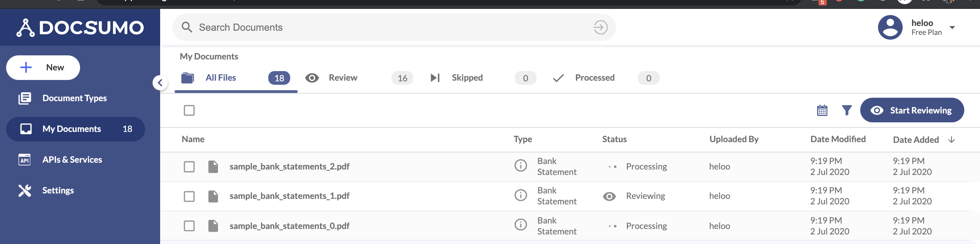980x244 pixels.
Task: Click the Start Reviewing button
Action: coord(912,110)
